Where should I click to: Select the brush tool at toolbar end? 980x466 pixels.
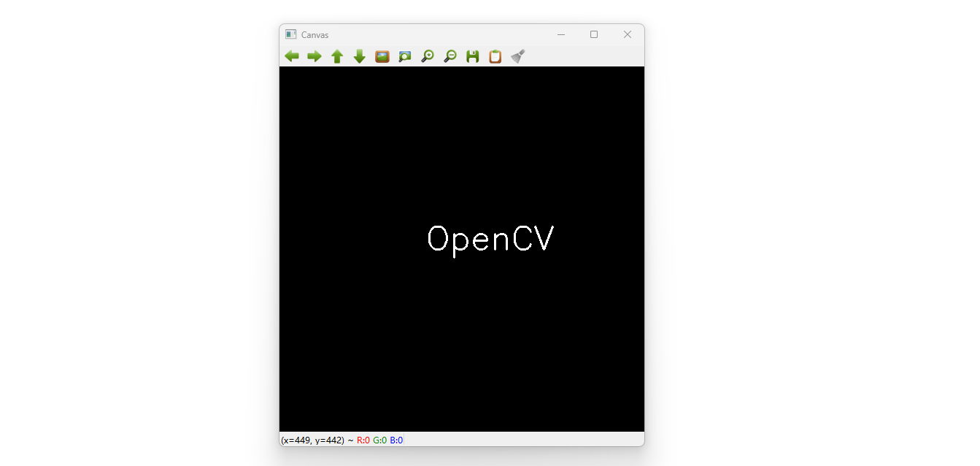[517, 56]
